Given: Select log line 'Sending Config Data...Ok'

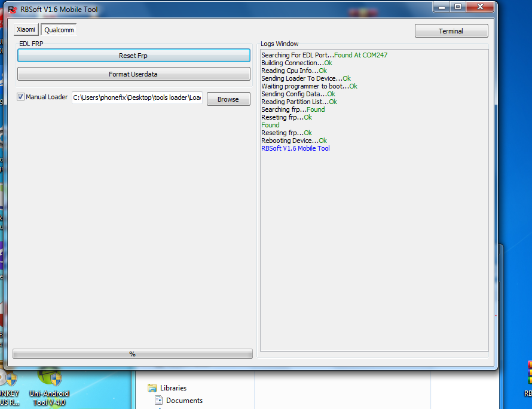Looking at the screenshot, I should [298, 94].
